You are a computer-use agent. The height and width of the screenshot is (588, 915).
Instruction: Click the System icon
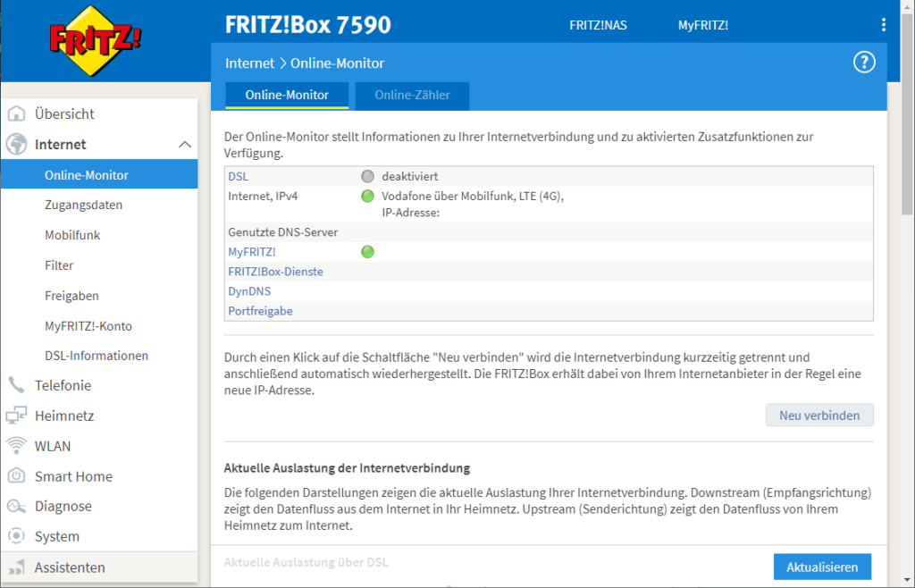[x=16, y=536]
